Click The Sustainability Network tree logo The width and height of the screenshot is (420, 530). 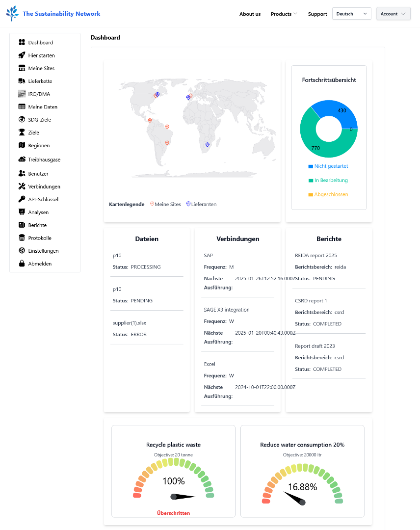tap(12, 14)
